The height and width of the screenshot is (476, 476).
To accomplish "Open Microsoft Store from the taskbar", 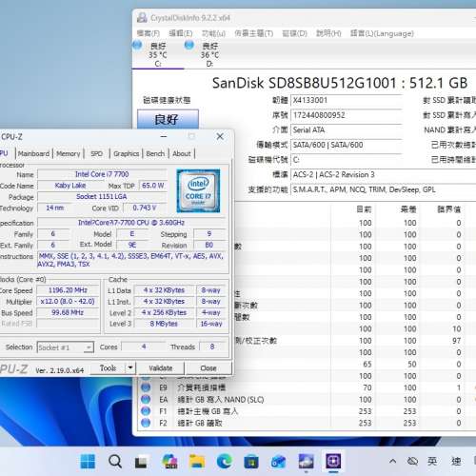I will point(251,462).
